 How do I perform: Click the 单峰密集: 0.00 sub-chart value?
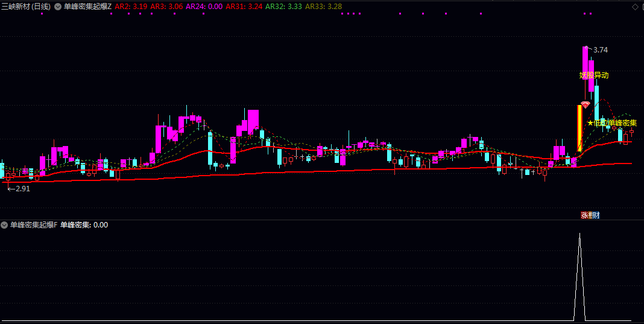coord(84,225)
